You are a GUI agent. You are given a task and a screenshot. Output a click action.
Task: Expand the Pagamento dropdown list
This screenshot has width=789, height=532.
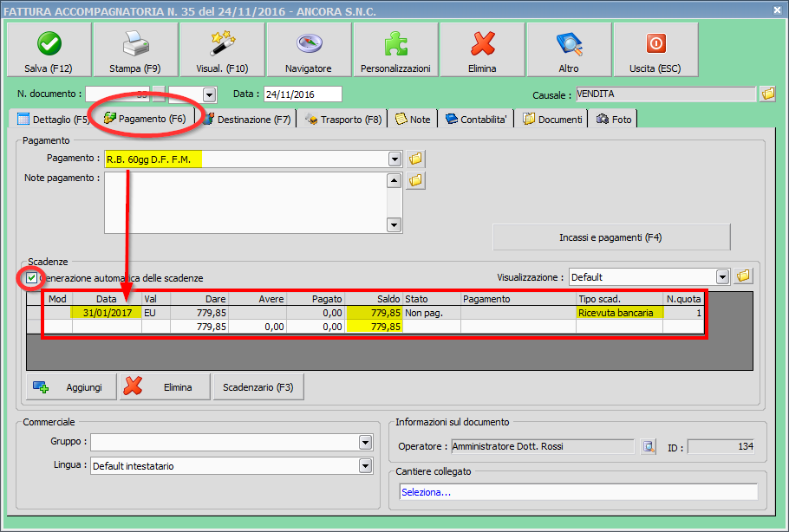click(394, 159)
